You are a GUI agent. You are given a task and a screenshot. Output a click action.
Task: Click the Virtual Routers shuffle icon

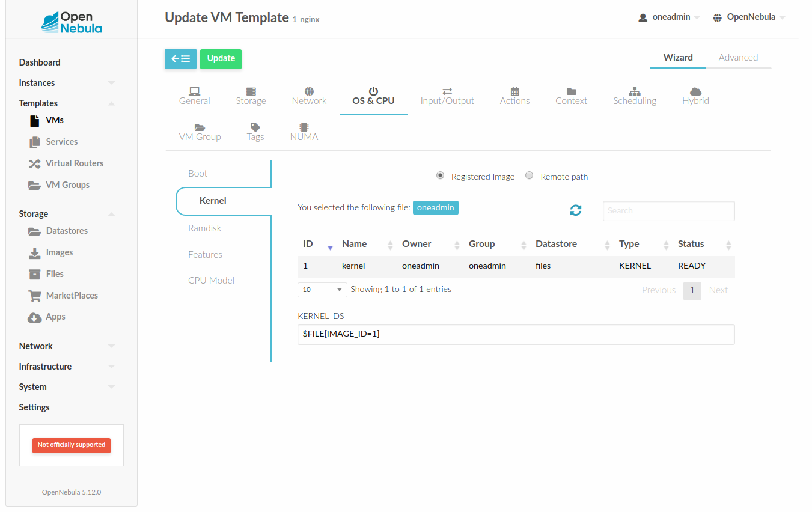[x=34, y=163]
